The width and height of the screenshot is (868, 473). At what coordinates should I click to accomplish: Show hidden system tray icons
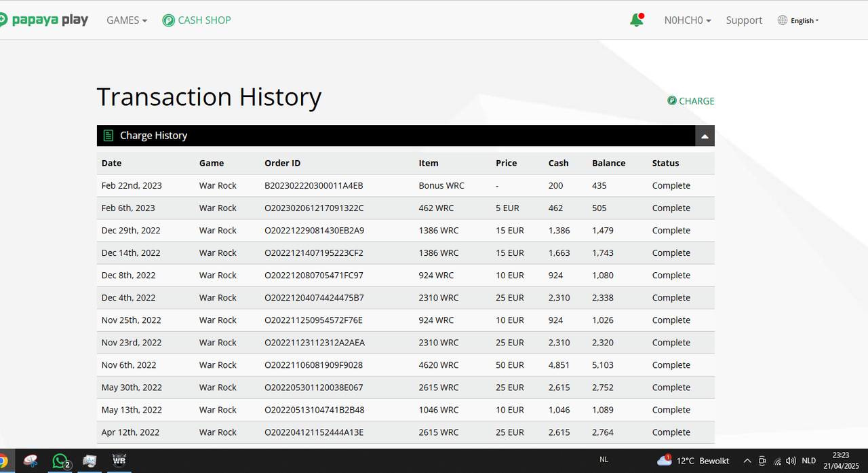point(747,461)
